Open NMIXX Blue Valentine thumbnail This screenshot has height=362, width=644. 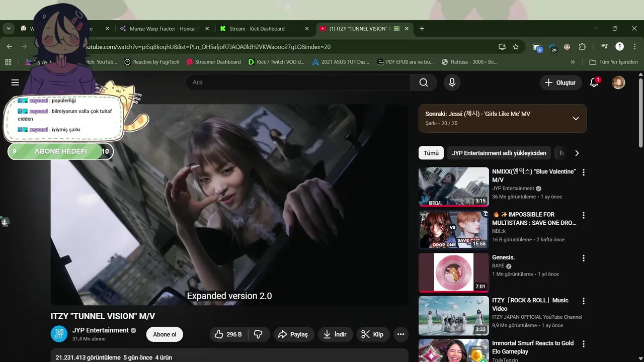point(454,187)
